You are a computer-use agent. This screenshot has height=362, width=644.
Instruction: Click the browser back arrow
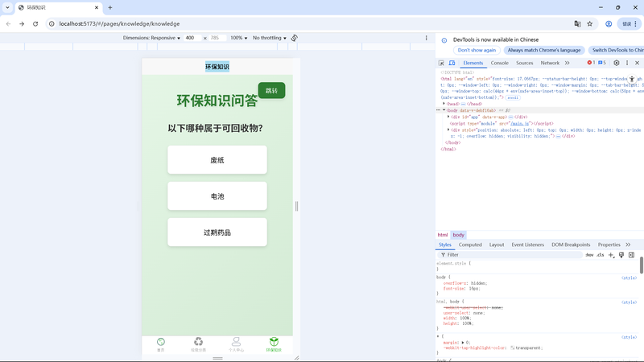pos(9,24)
